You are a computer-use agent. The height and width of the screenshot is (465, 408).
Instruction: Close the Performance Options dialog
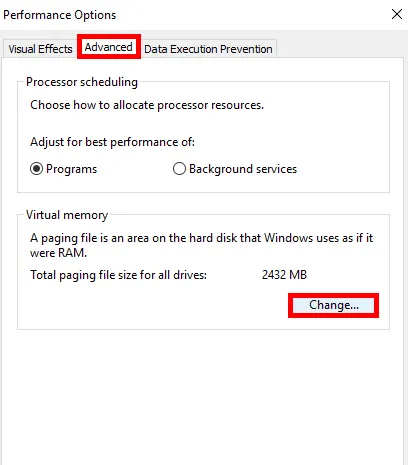tap(397, 14)
